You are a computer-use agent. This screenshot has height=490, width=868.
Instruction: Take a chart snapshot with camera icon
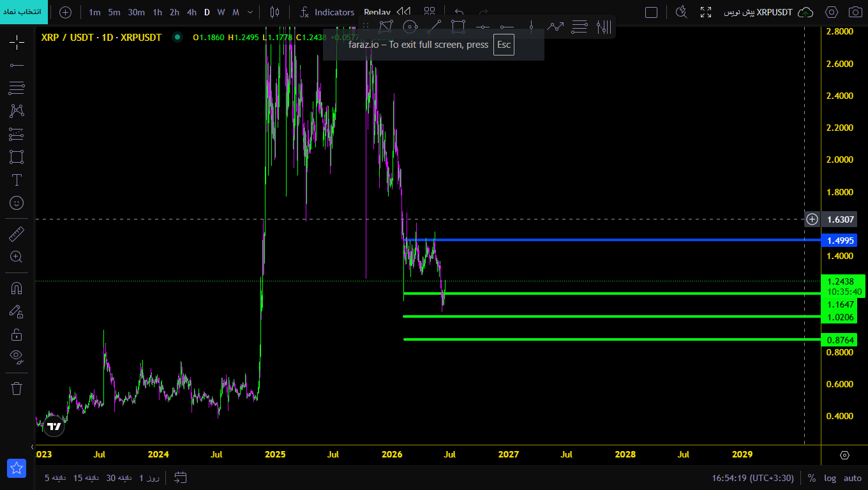coord(855,12)
